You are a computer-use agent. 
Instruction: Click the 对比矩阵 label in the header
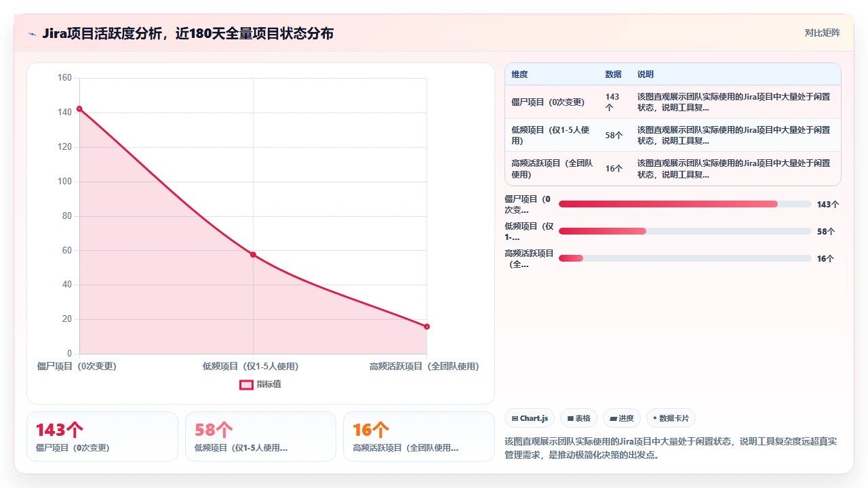822,33
